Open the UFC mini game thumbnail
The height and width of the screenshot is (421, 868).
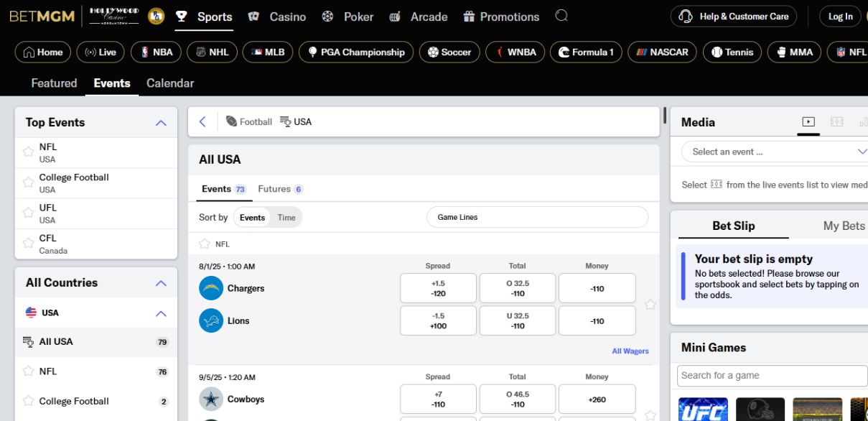click(x=703, y=410)
